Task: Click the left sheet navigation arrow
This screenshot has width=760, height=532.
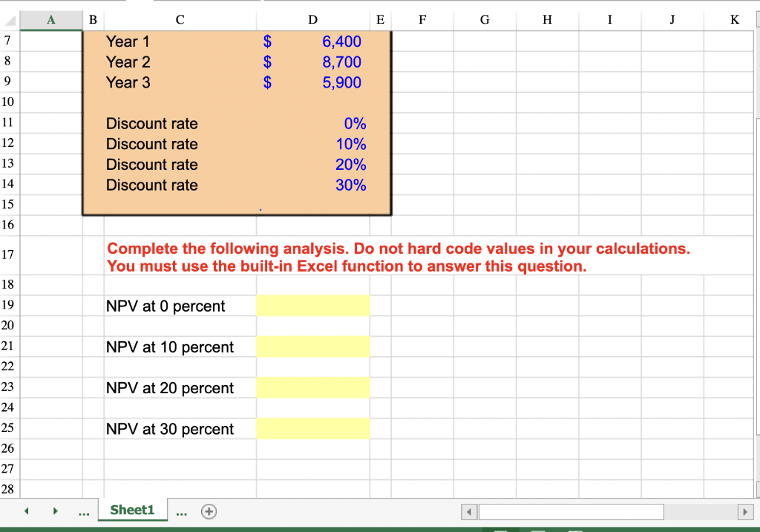Action: click(x=26, y=510)
